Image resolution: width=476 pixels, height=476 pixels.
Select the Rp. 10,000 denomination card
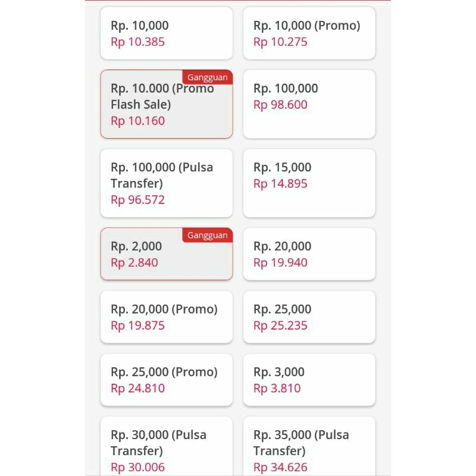pyautogui.click(x=167, y=33)
